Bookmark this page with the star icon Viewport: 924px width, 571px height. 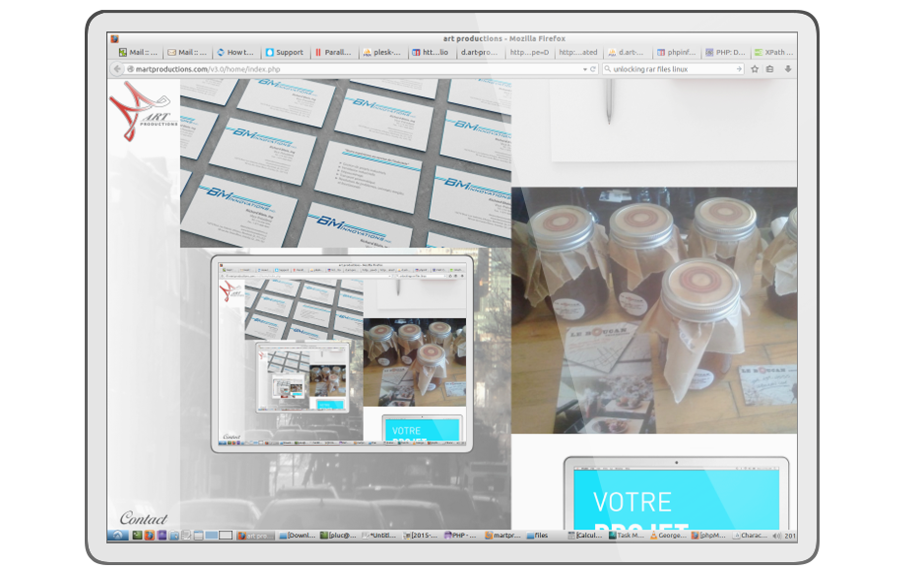click(756, 69)
